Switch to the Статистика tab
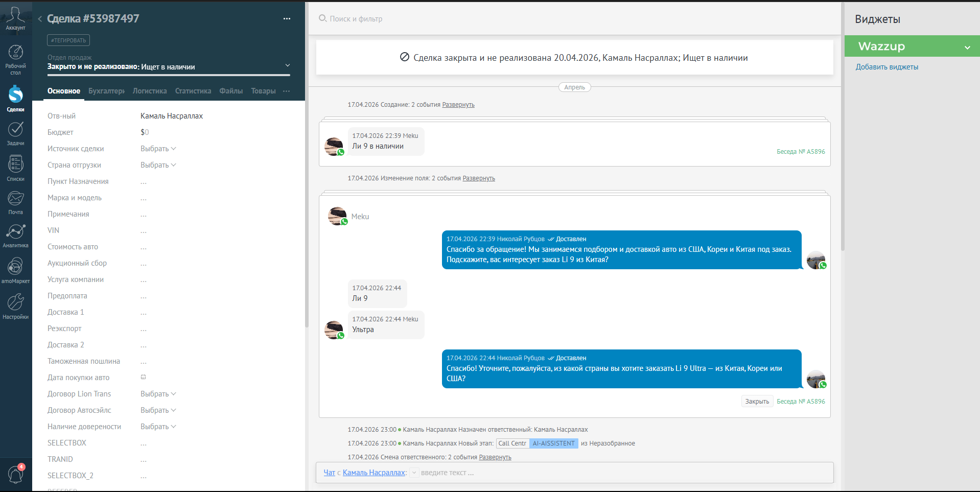The image size is (980, 492). (x=193, y=91)
